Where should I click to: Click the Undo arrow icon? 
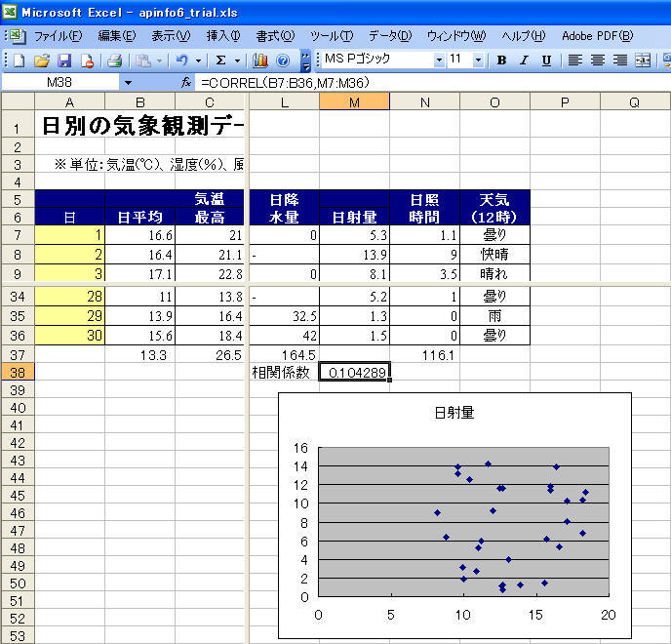tap(182, 60)
